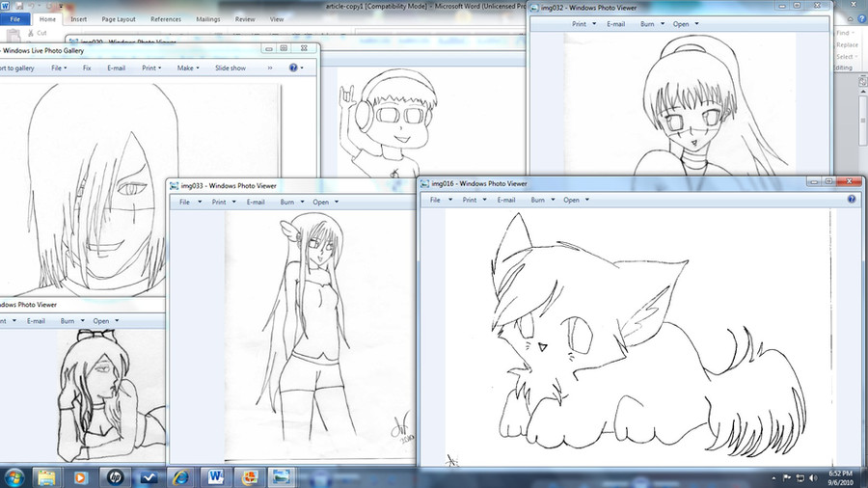Image resolution: width=868 pixels, height=488 pixels.
Task: Open the Print menu in the img016 window
Action: coord(475,201)
